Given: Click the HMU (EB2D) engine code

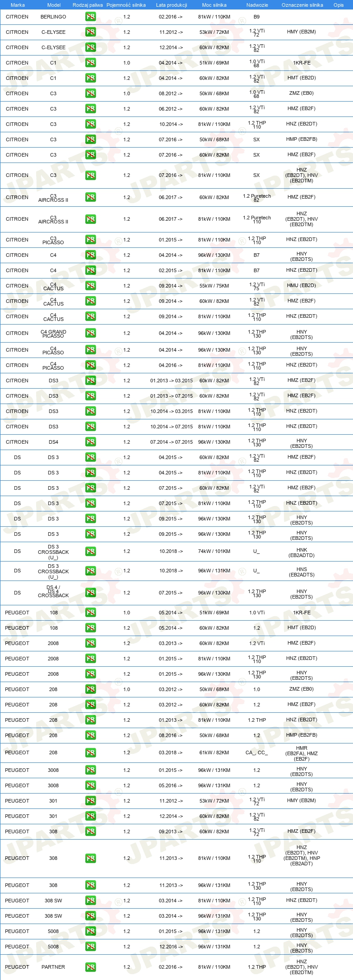Looking at the screenshot, I should tap(302, 285).
